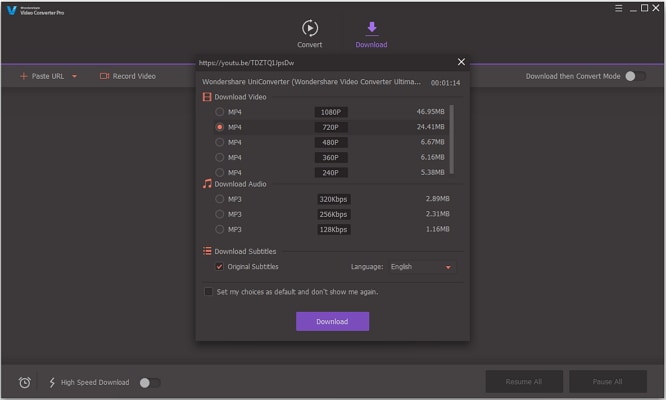Image resolution: width=666 pixels, height=400 pixels.
Task: Open the hamburger menu icon
Action: coord(618,8)
